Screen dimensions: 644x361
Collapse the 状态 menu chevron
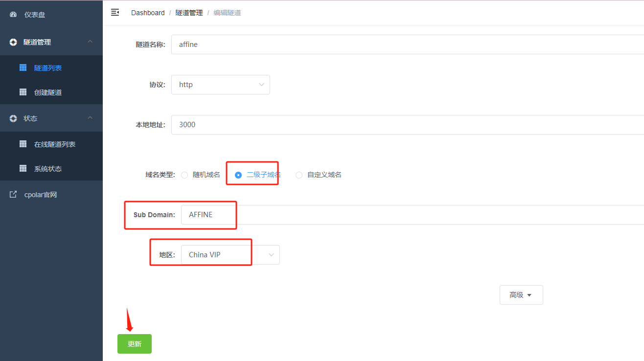[90, 118]
